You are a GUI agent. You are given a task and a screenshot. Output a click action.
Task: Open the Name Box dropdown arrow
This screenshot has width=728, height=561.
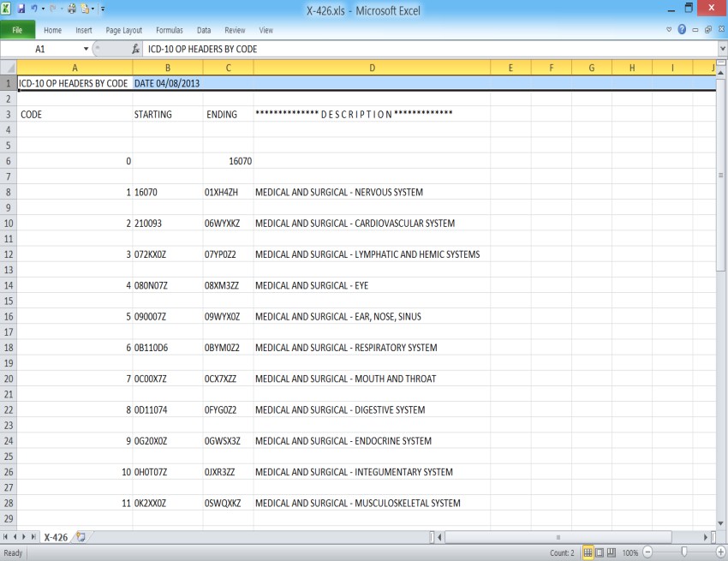[x=86, y=49]
